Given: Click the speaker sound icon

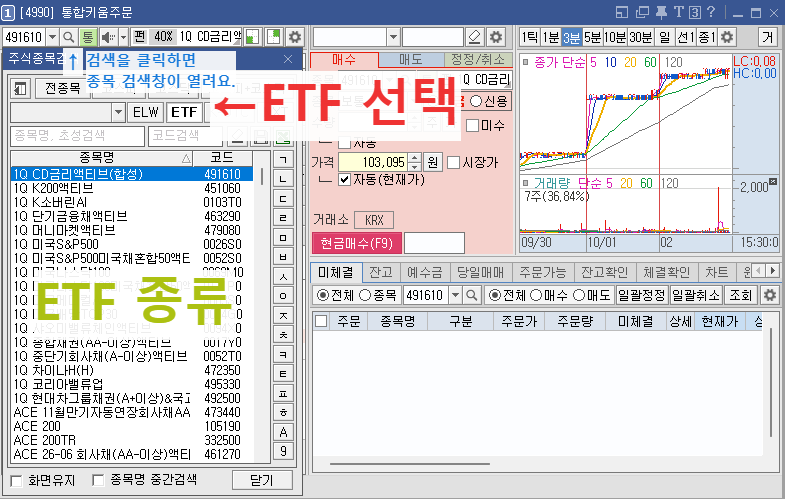Looking at the screenshot, I should (x=108, y=37).
